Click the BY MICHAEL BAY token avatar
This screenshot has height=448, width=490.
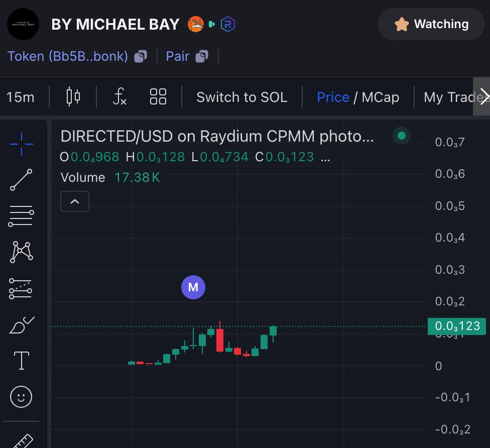(x=23, y=24)
